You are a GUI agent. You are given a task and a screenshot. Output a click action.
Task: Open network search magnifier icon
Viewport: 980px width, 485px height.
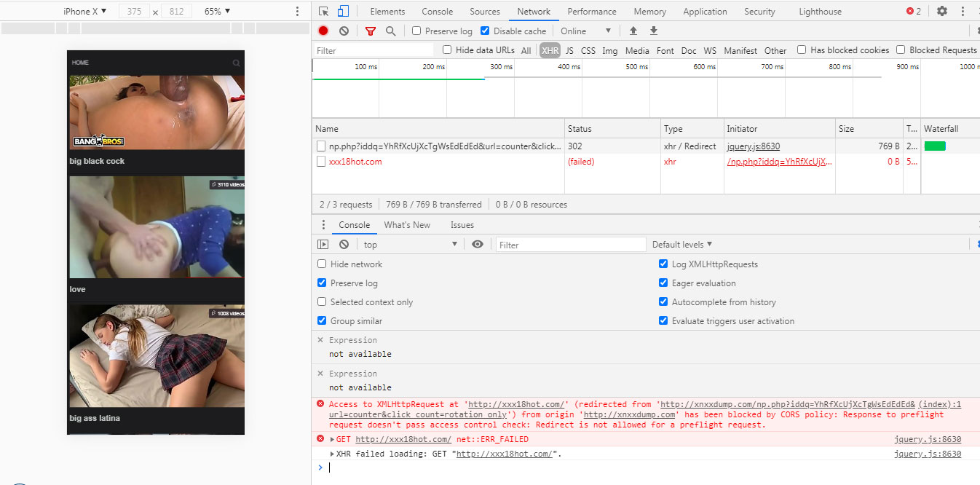[x=391, y=31]
